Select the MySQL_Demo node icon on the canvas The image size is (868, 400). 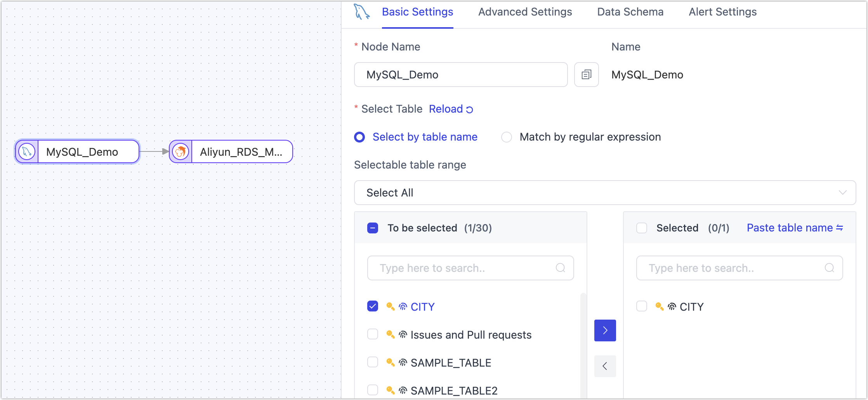pyautogui.click(x=26, y=151)
